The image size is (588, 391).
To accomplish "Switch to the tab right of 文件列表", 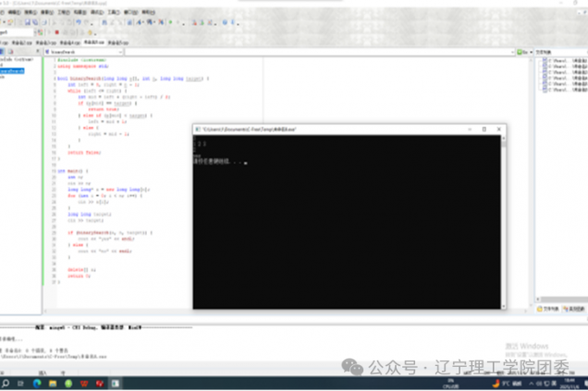I will 574,309.
